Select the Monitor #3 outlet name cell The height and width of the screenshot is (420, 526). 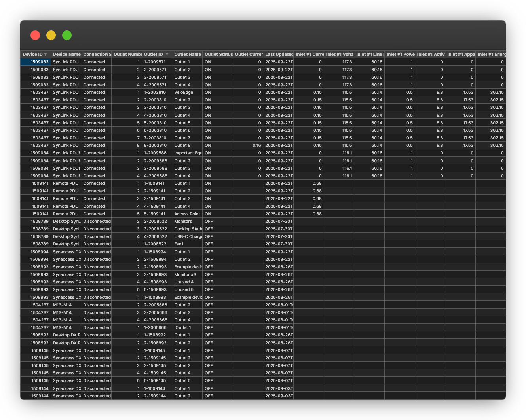[x=187, y=274]
